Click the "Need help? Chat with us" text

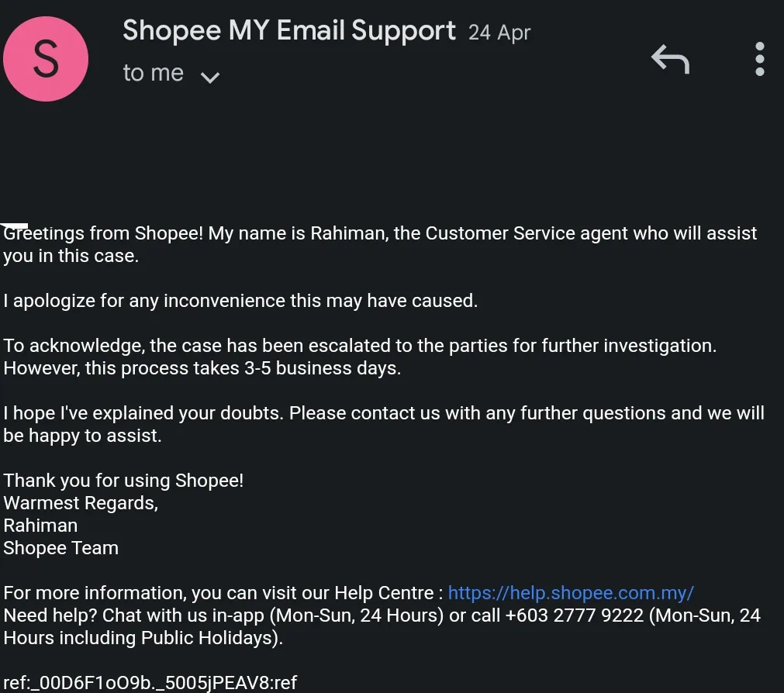(382, 626)
